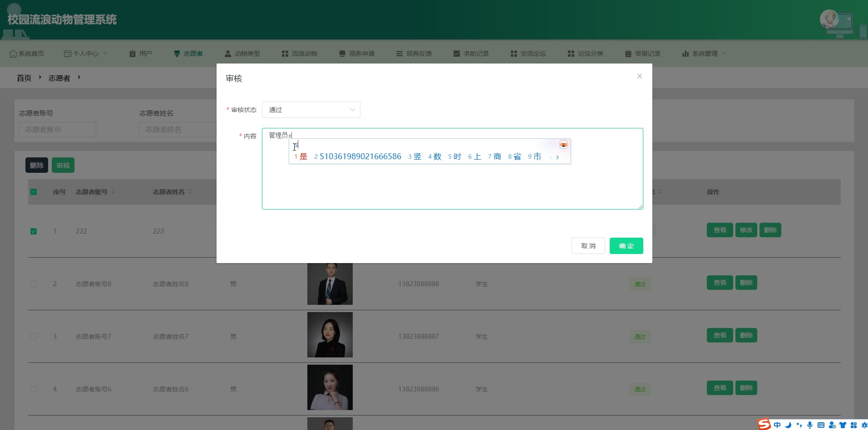868x430 pixels.
Task: Open the IME toolbox grid icon
Action: click(x=854, y=425)
